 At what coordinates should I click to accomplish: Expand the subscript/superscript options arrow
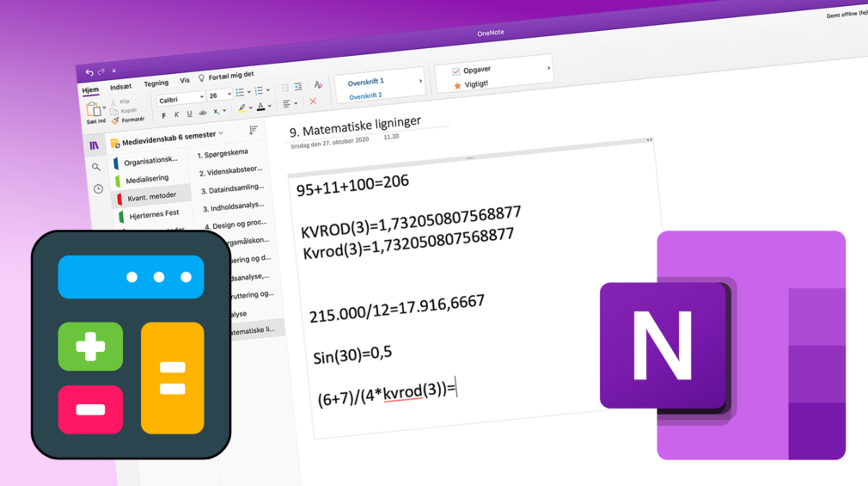click(224, 110)
